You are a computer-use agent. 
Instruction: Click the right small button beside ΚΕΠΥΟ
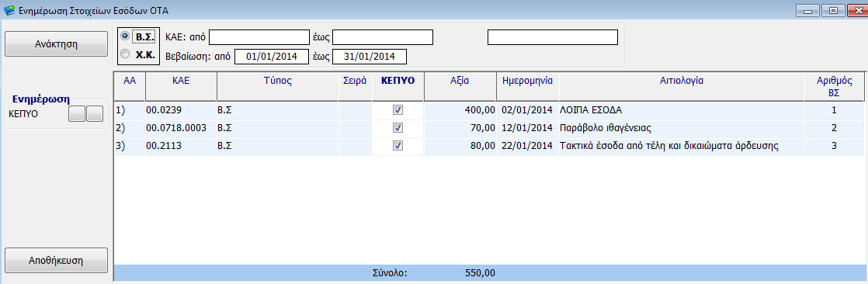pyautogui.click(x=95, y=113)
